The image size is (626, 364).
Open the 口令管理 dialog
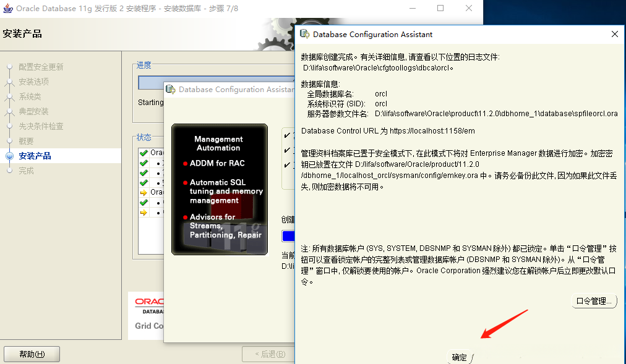point(594,301)
